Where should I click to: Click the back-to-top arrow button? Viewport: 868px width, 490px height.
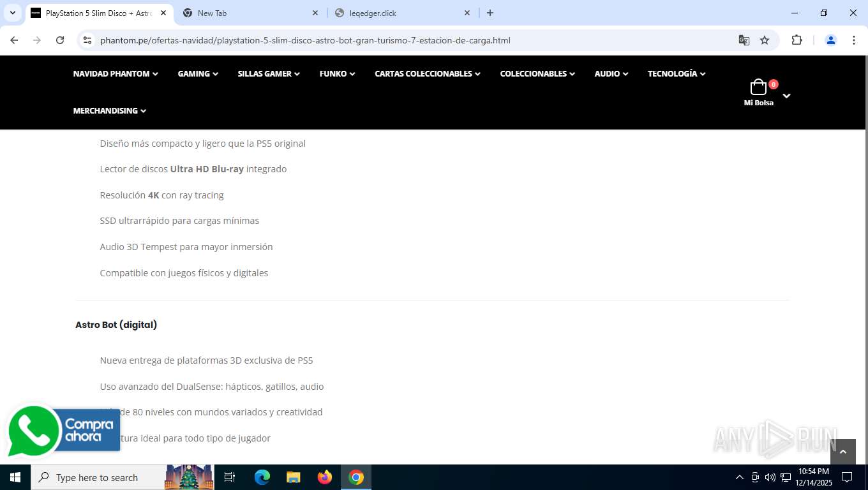tap(842, 452)
